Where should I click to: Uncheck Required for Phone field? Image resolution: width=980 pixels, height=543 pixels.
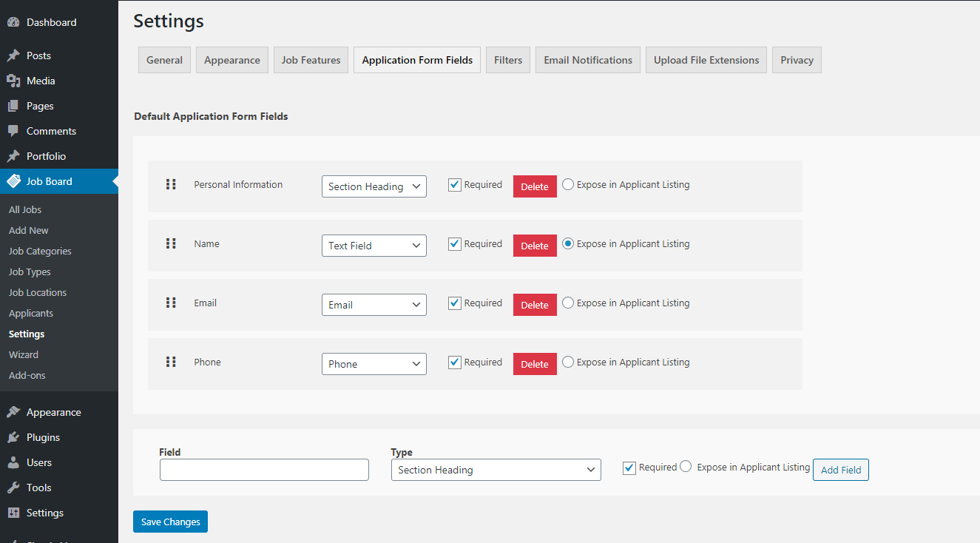(455, 362)
